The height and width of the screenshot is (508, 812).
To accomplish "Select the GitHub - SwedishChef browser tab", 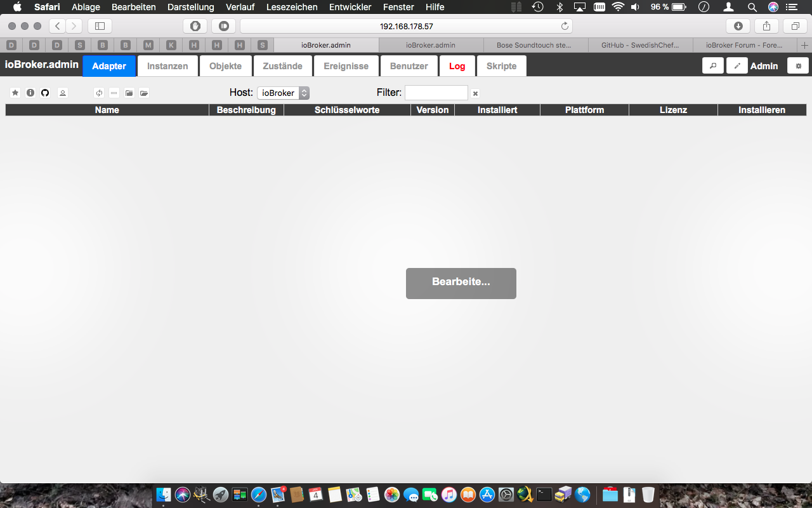I will pyautogui.click(x=640, y=45).
